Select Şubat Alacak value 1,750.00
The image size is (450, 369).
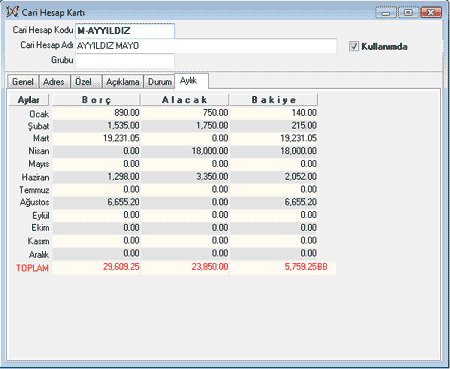point(212,126)
